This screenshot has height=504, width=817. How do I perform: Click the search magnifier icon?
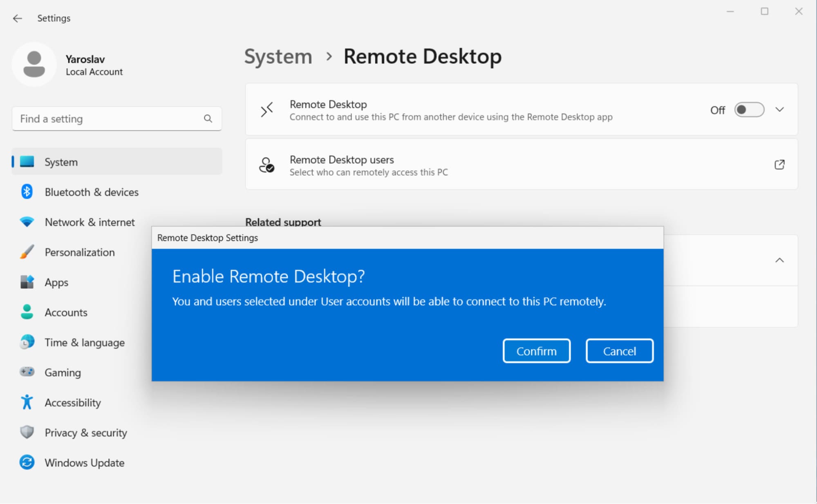pyautogui.click(x=208, y=119)
